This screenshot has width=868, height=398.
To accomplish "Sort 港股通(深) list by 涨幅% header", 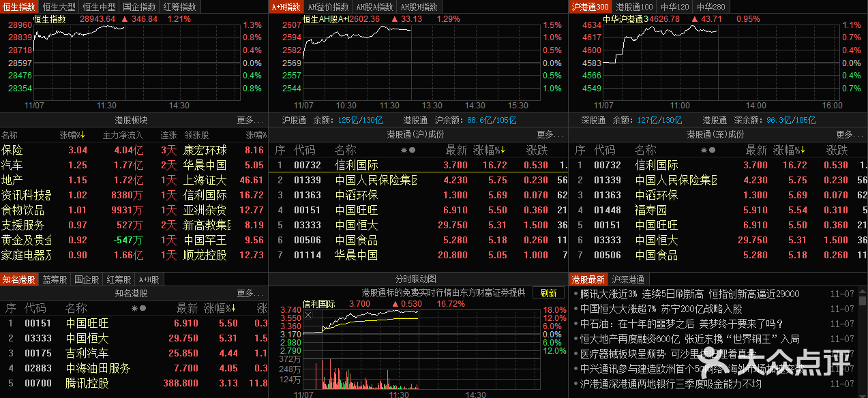I will pos(788,150).
